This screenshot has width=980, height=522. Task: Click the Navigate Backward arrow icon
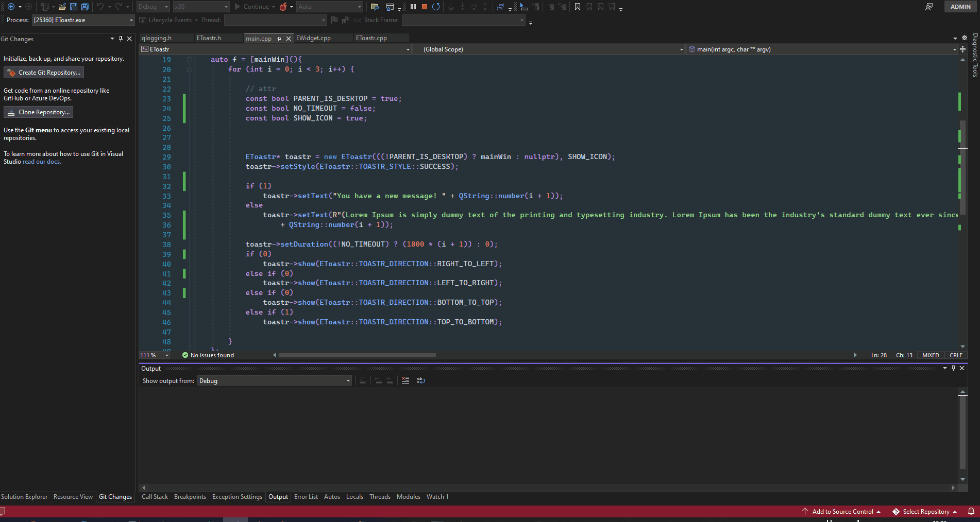point(10,7)
